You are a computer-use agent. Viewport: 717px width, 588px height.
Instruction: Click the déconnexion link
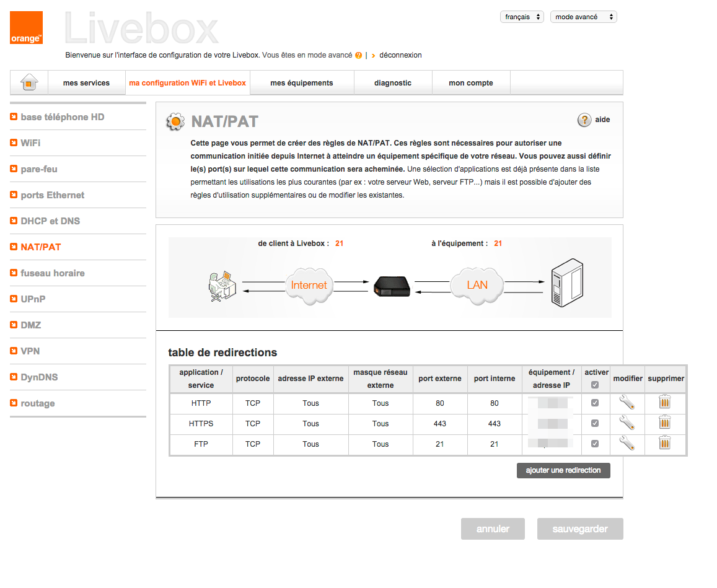[x=400, y=55]
